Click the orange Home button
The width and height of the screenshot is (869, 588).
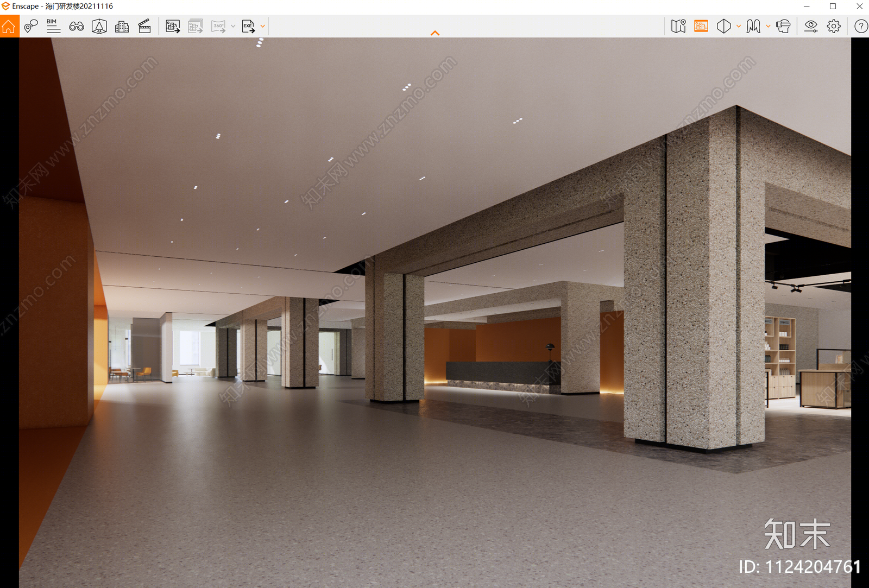9,26
